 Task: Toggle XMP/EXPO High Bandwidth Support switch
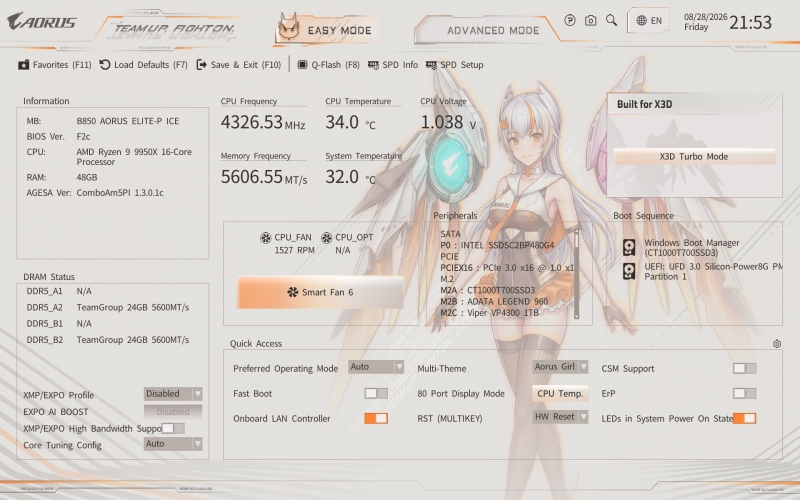pyautogui.click(x=173, y=429)
